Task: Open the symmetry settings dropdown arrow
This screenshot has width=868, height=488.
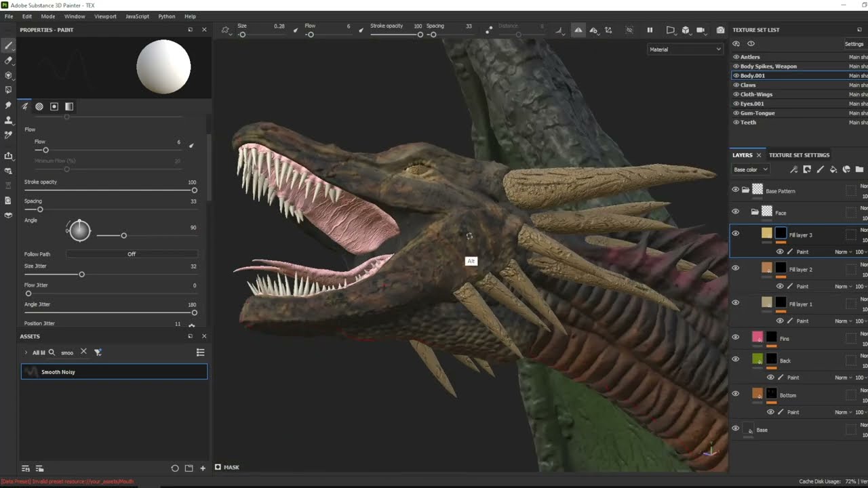Action: 595,30
